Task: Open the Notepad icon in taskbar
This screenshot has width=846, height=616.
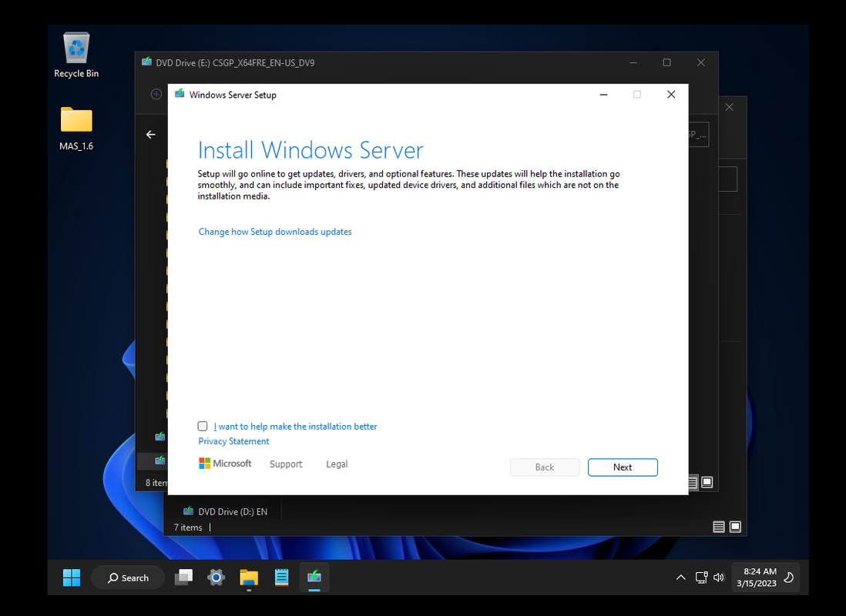Action: coord(282,577)
